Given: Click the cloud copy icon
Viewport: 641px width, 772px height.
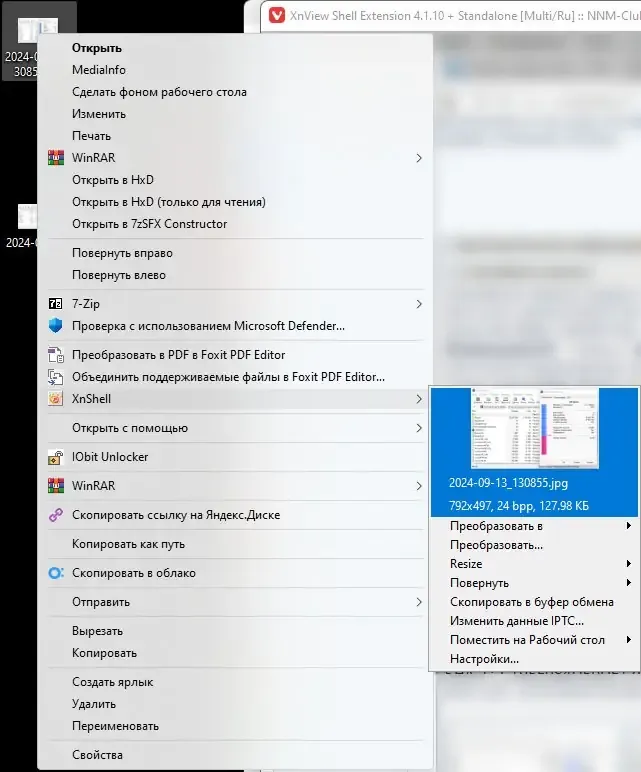Looking at the screenshot, I should (56, 573).
